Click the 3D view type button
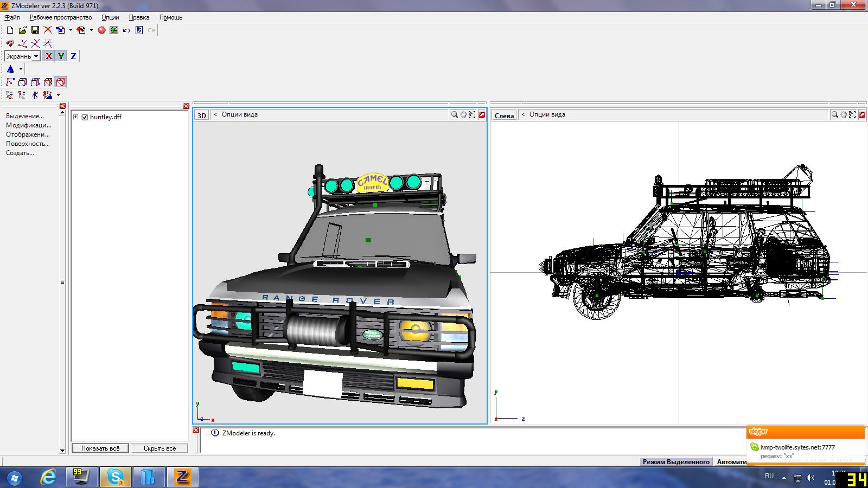868x488 pixels. coord(202,115)
